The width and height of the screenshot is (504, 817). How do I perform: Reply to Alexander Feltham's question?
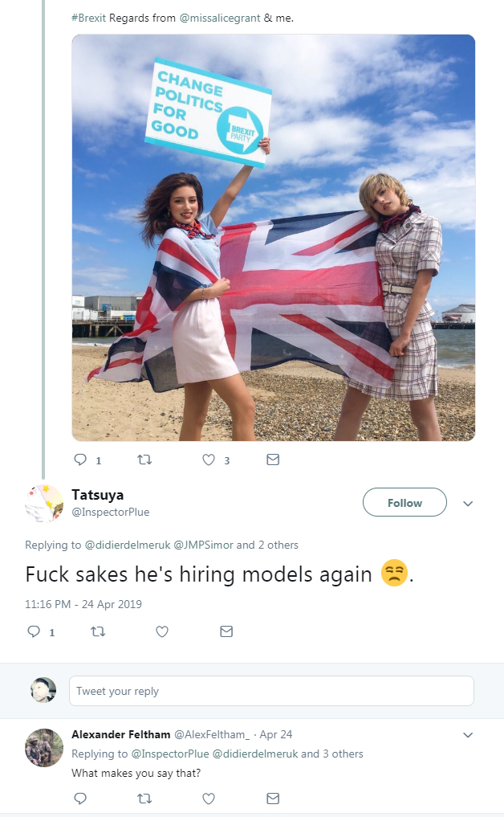pos(79,799)
